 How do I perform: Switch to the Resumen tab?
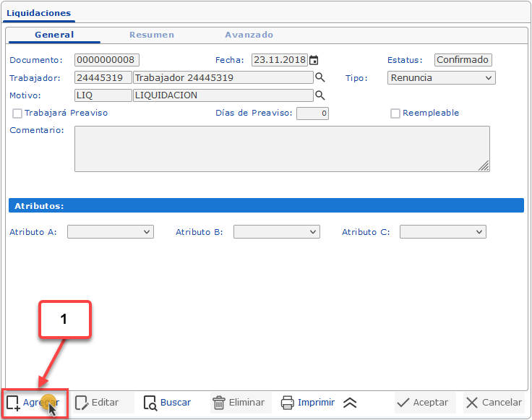pos(152,35)
